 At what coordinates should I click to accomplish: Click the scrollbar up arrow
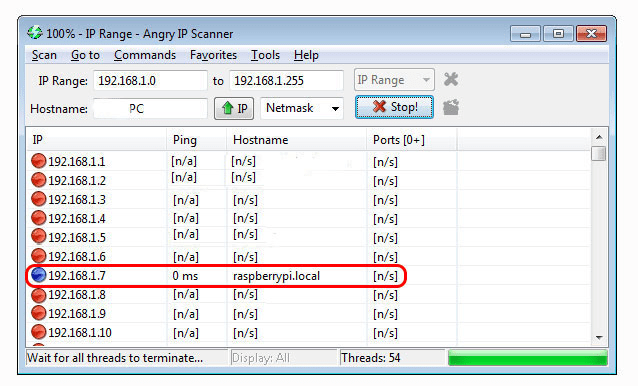point(599,137)
